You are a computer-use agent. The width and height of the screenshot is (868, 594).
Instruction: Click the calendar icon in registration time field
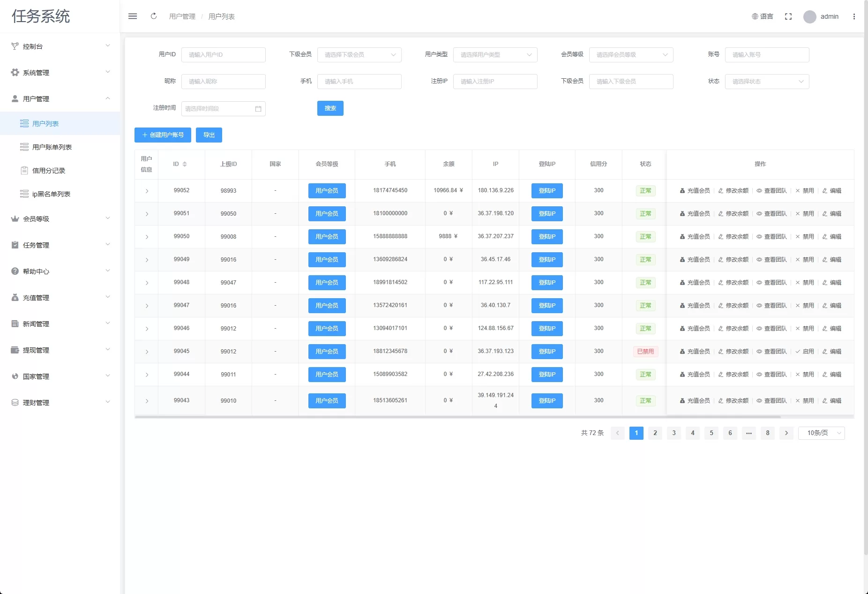(x=258, y=109)
